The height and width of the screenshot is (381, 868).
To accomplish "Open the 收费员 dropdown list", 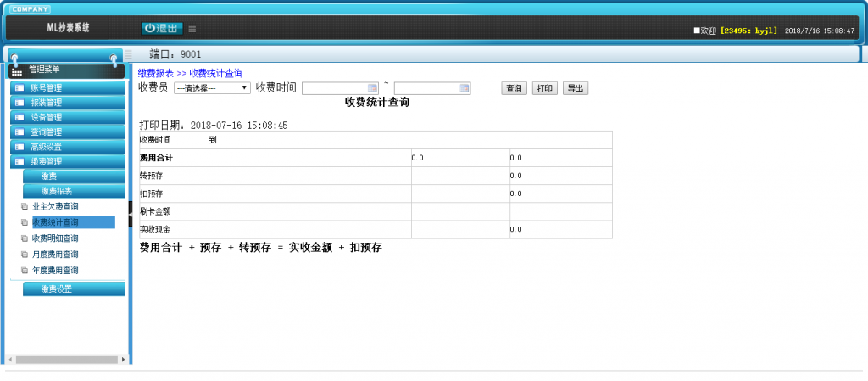I will pos(212,88).
